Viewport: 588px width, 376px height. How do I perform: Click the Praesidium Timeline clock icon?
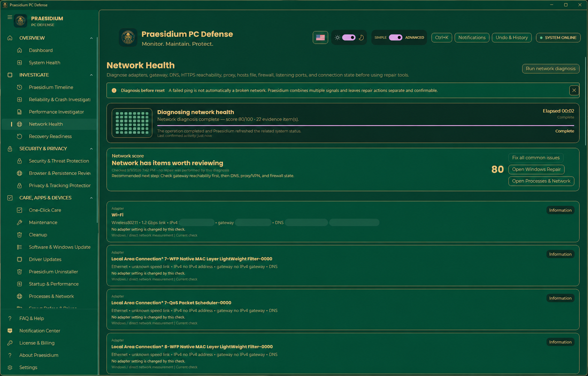pyautogui.click(x=19, y=87)
